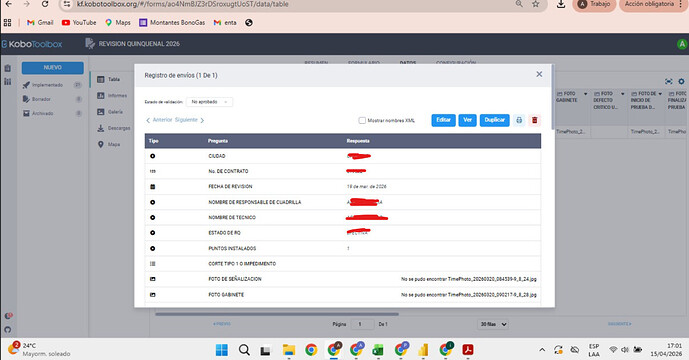Show hidden icons in the system tray
The height and width of the screenshot is (360, 689).
542,350
